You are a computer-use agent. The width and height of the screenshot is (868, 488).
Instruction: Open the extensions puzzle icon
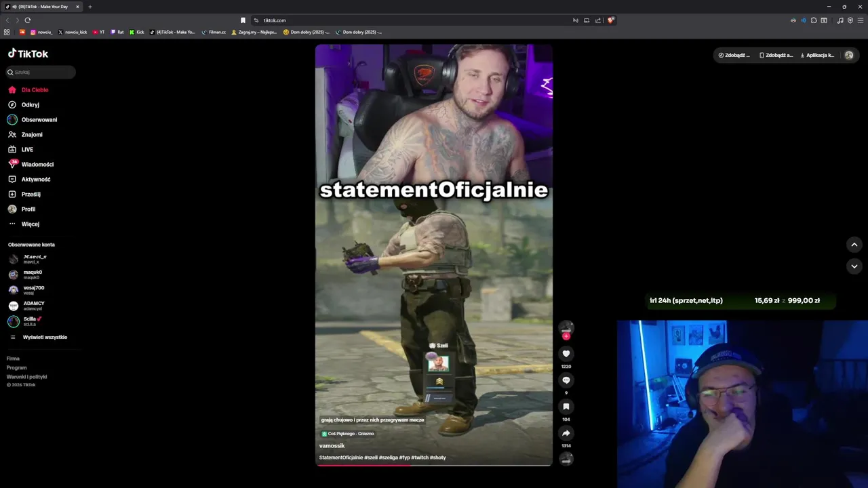pyautogui.click(x=814, y=20)
